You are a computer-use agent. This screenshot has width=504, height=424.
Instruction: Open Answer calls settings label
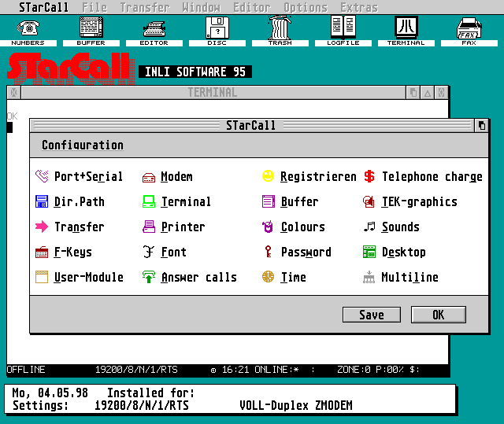(x=199, y=277)
